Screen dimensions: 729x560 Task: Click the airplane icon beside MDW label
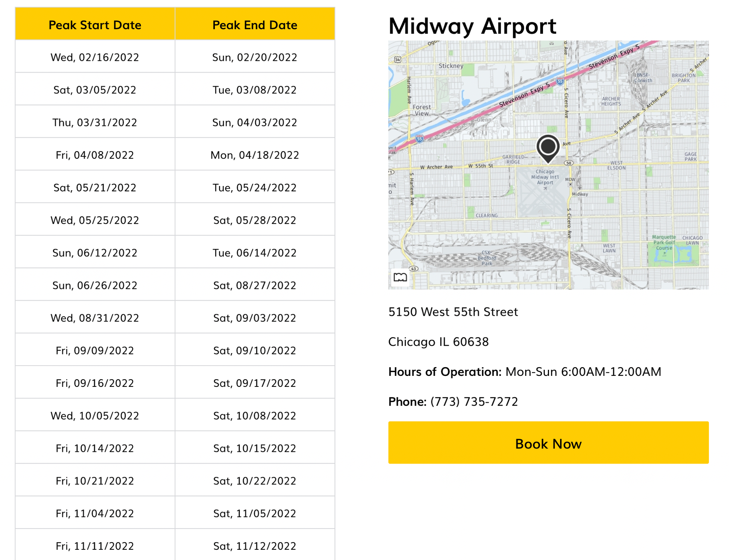pyautogui.click(x=570, y=185)
